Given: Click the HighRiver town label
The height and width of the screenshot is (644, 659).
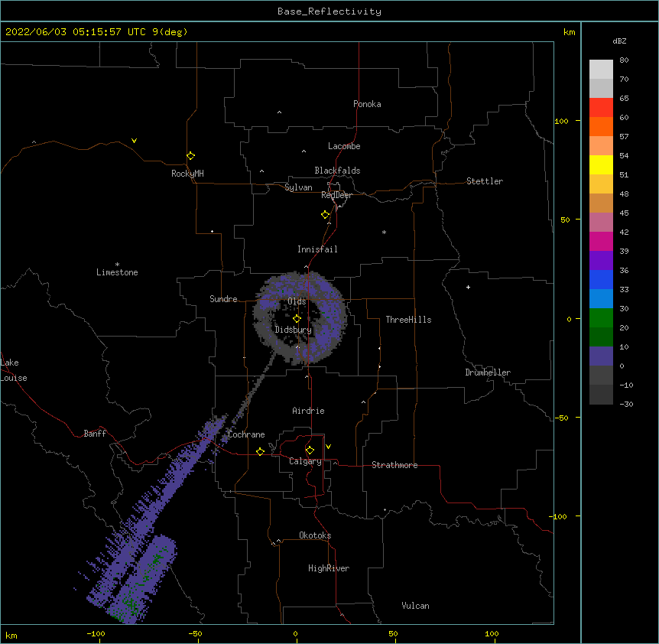Looking at the screenshot, I should point(329,568).
